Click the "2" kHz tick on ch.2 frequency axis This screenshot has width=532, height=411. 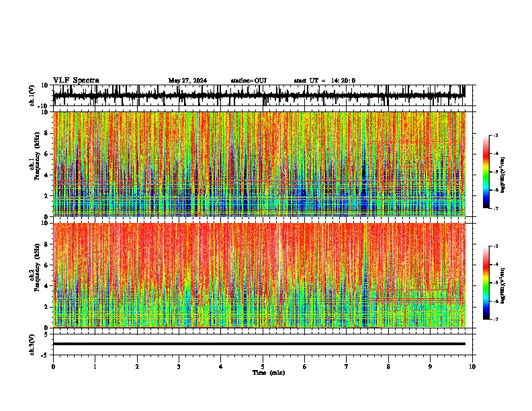[x=46, y=307]
